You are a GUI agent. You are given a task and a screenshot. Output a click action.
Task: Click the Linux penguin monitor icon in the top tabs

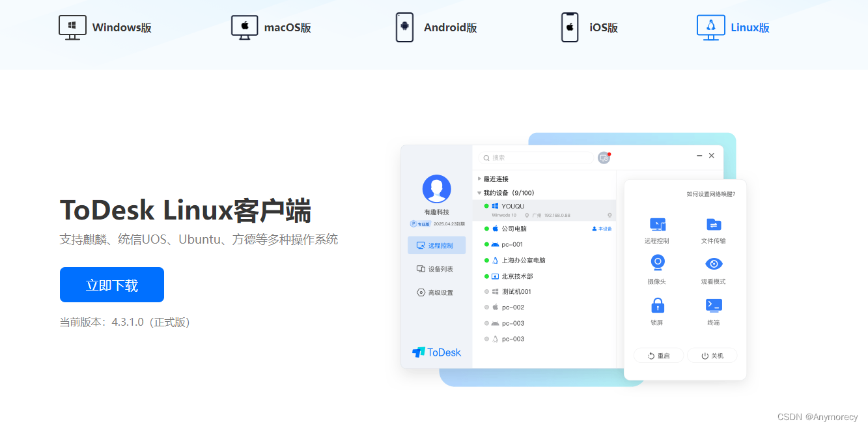[711, 27]
